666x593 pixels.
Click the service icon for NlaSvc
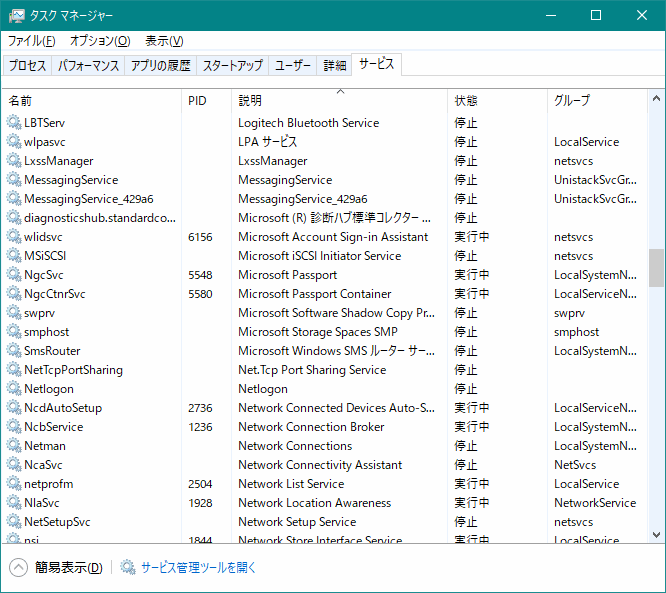14,503
